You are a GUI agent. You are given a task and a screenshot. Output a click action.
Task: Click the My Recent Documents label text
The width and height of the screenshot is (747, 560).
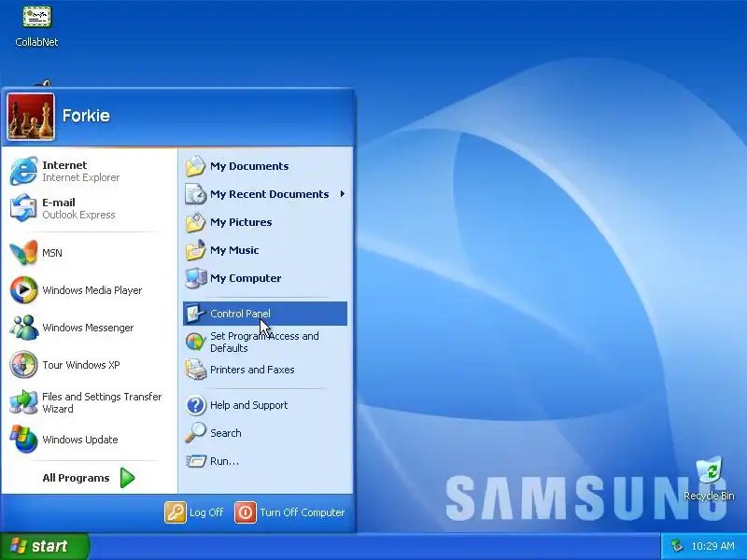click(x=269, y=194)
